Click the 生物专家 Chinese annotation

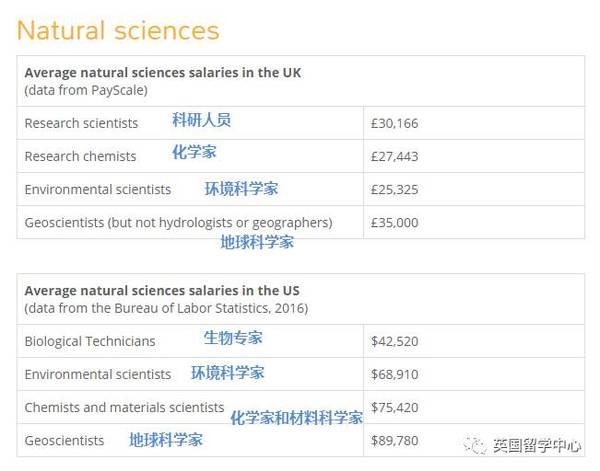[x=233, y=338]
